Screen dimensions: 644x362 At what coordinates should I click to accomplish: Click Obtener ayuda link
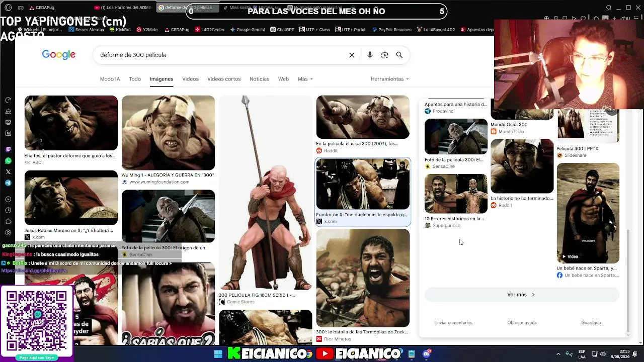pos(522,323)
